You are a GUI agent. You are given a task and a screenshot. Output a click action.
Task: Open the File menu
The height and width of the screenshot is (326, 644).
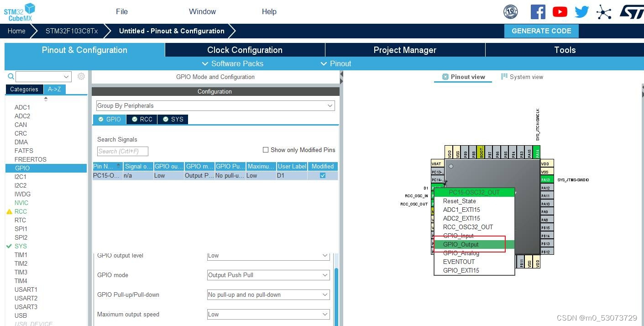point(122,11)
